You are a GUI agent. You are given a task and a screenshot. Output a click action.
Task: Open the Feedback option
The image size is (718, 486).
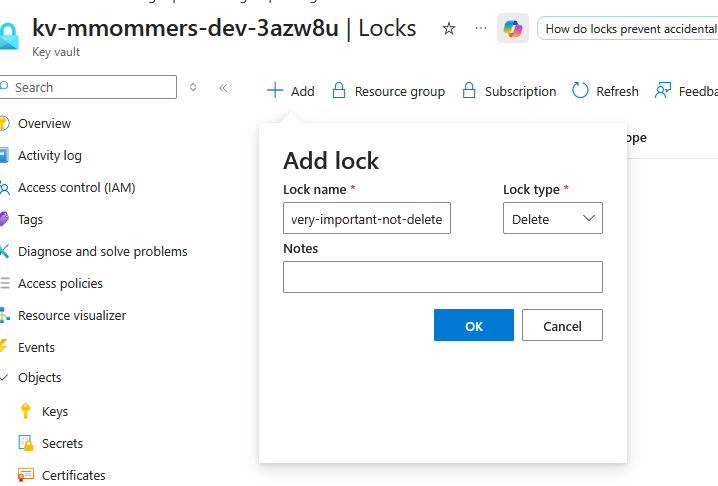point(686,91)
